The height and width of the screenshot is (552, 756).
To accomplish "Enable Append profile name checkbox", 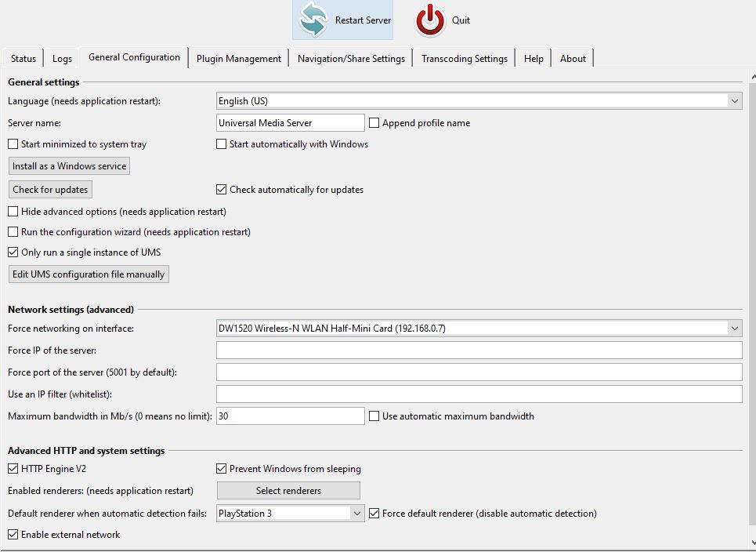I will coord(374,123).
